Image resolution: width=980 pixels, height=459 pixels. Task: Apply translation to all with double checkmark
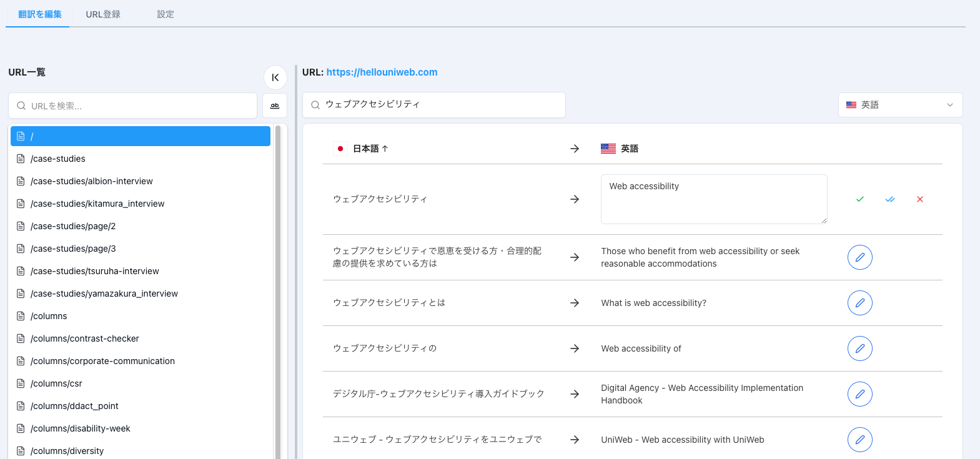(x=890, y=199)
